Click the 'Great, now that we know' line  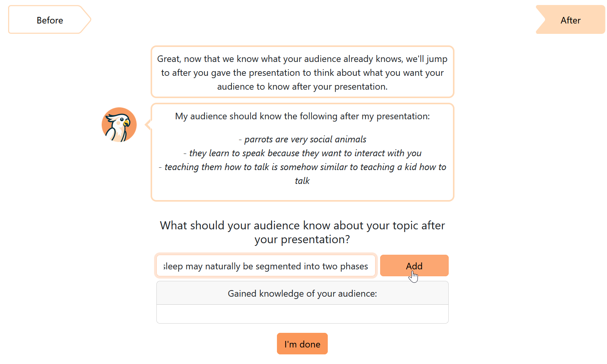tap(302, 59)
